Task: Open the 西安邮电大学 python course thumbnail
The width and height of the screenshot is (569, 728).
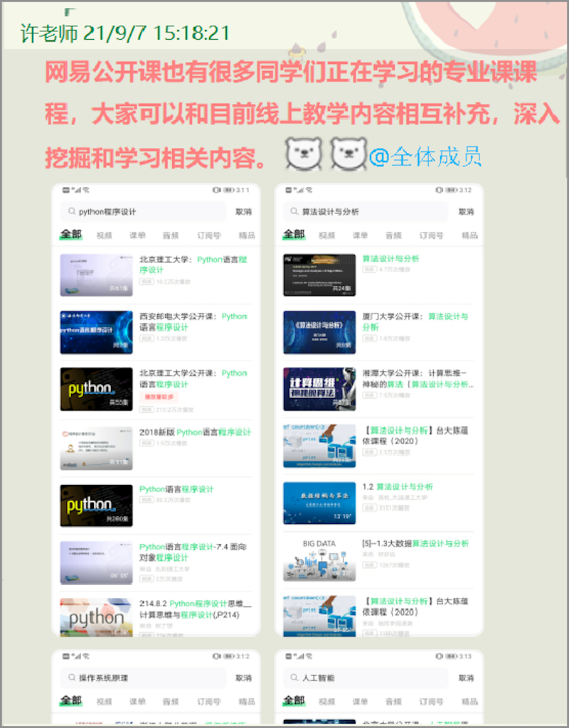Action: click(x=96, y=332)
